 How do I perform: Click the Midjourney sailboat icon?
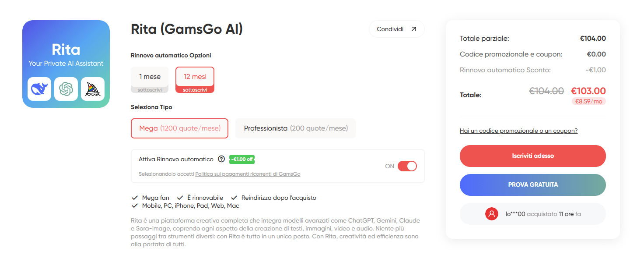[x=93, y=89]
